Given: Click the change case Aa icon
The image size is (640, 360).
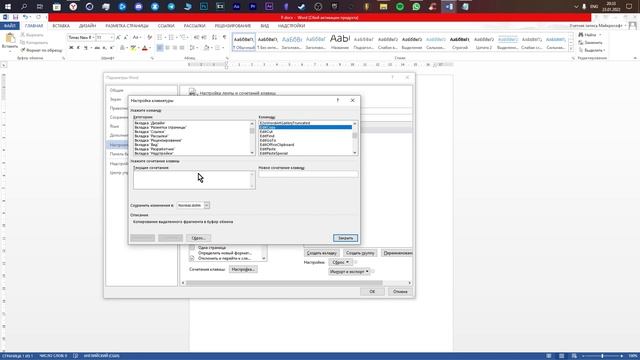Looking at the screenshot, I should [x=136, y=38].
